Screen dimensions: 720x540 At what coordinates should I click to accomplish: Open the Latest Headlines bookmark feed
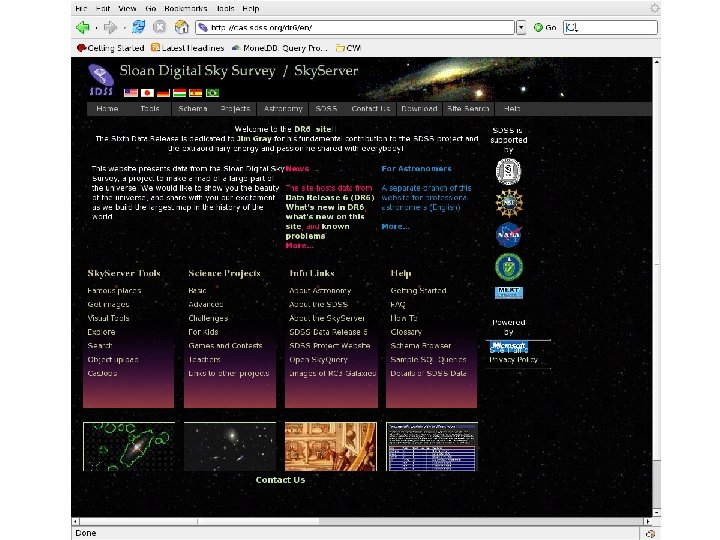coord(187,48)
